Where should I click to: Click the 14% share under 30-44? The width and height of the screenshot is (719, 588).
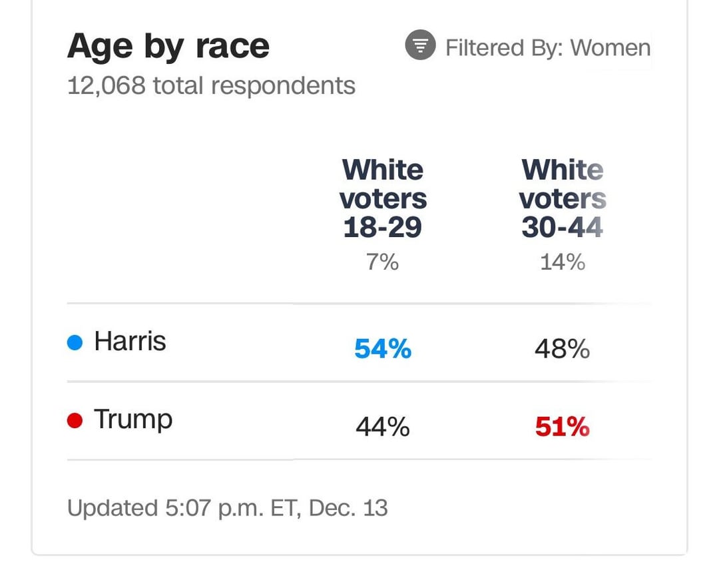pos(563,262)
